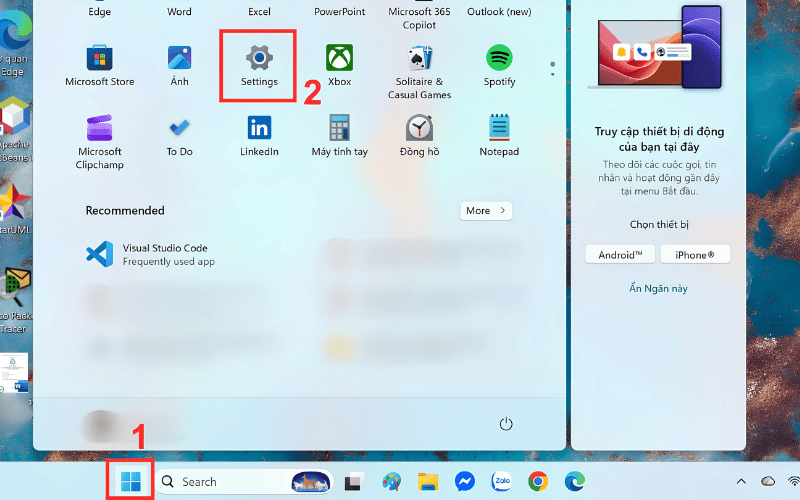Click the Windows Start button
The height and width of the screenshot is (500, 800).
[x=130, y=481]
